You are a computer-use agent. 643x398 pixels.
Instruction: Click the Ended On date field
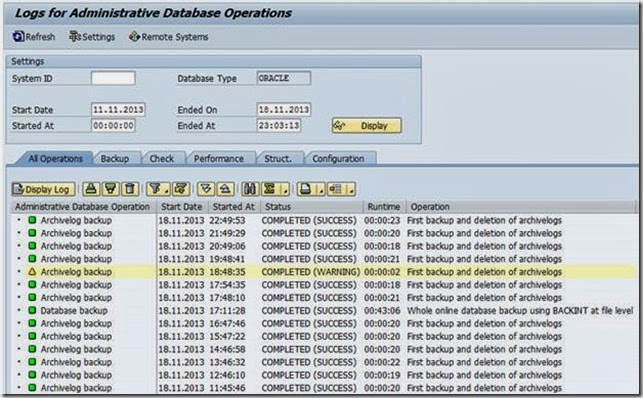(x=284, y=110)
